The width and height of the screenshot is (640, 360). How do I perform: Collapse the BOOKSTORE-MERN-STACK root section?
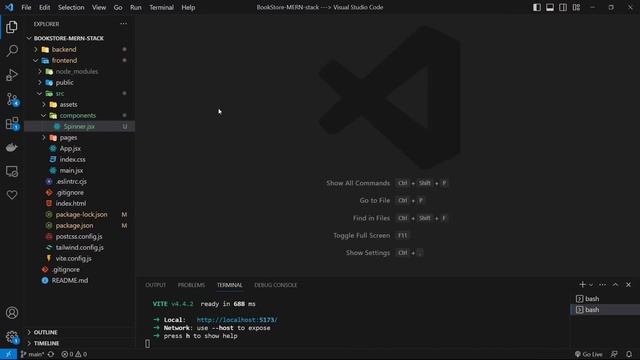pyautogui.click(x=79, y=38)
